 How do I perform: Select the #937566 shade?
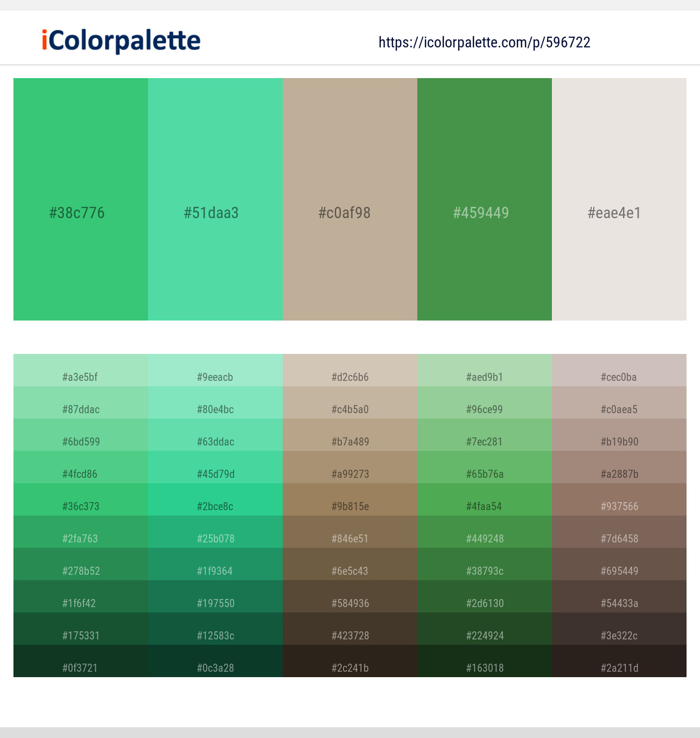(619, 500)
